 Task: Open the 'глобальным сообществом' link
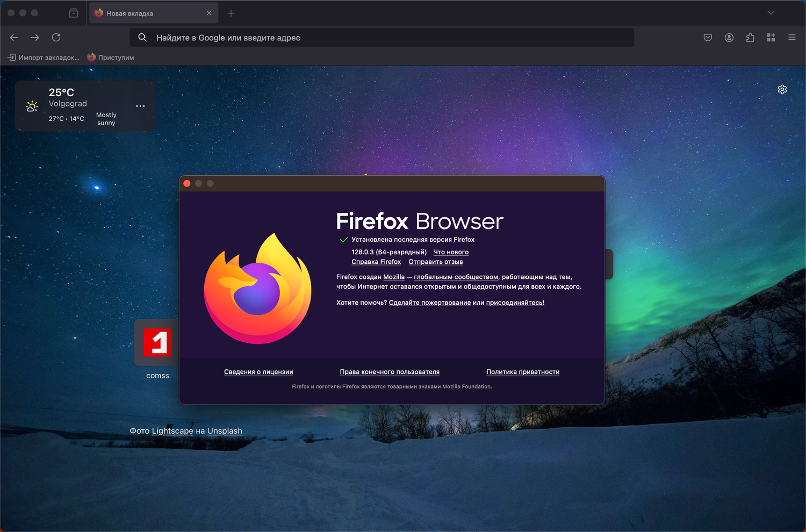point(456,277)
